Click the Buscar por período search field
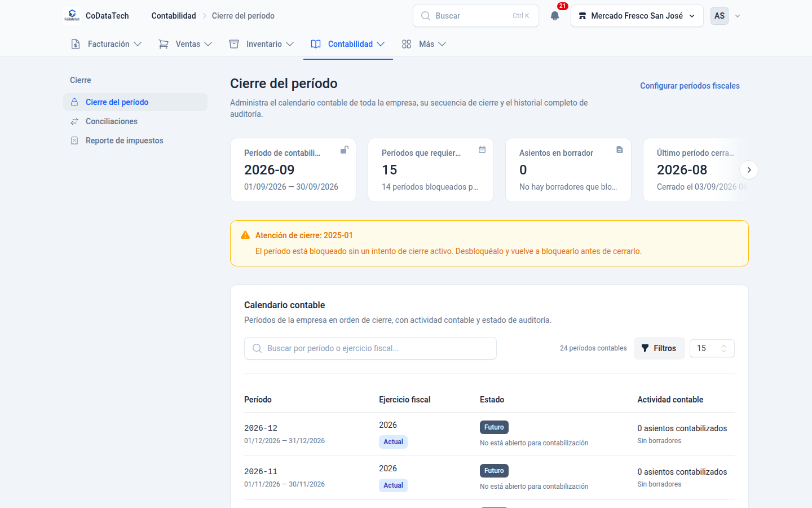Screen dimensions: 812x508 point(370,348)
